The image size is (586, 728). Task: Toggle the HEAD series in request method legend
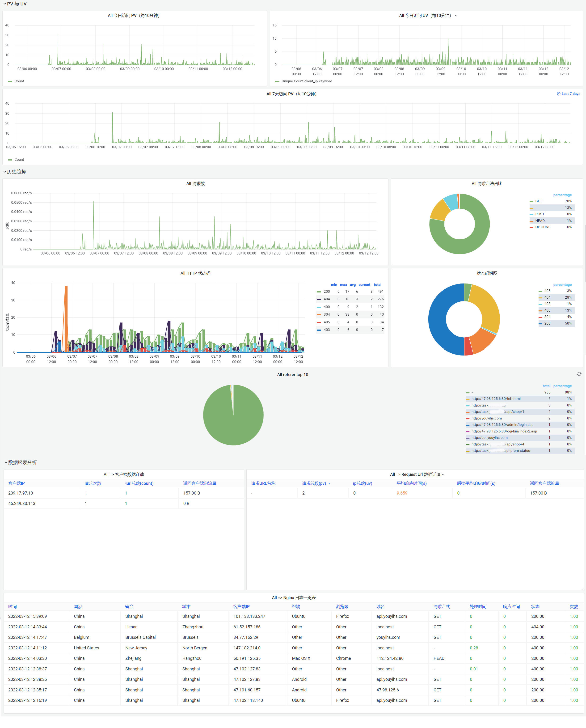[540, 220]
